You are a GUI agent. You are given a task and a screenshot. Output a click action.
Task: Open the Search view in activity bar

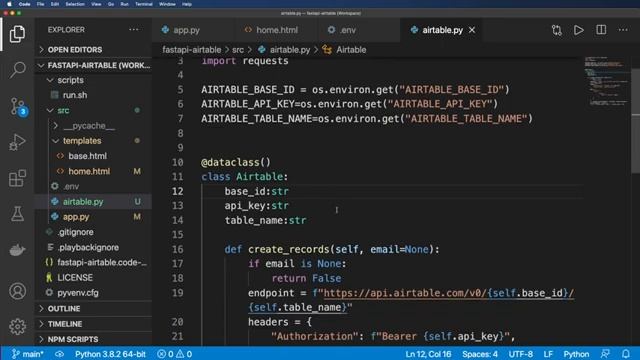point(17,70)
